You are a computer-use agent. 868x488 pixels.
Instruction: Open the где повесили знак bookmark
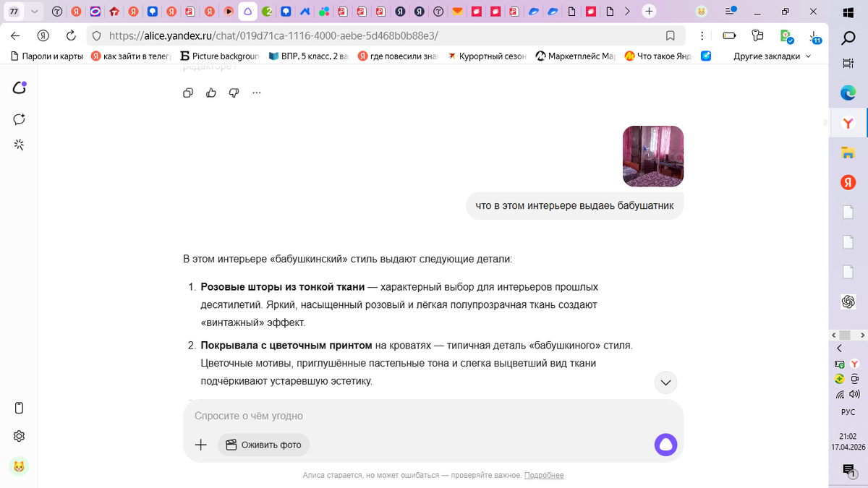(398, 56)
